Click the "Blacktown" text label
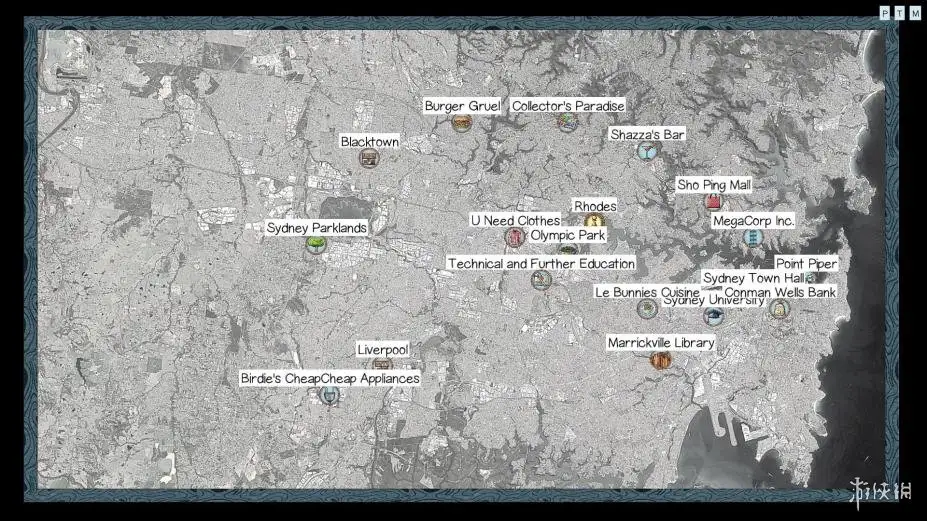927x521 pixels. tap(369, 141)
